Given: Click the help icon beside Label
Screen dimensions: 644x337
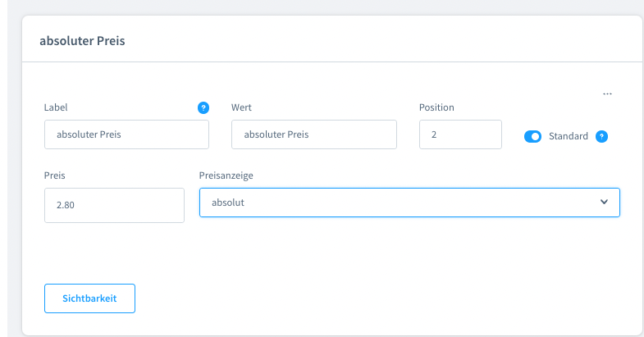Looking at the screenshot, I should pos(203,107).
